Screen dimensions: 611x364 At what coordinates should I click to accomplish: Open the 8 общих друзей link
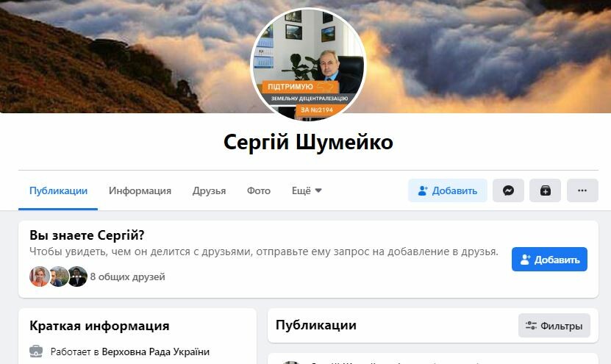tap(128, 276)
